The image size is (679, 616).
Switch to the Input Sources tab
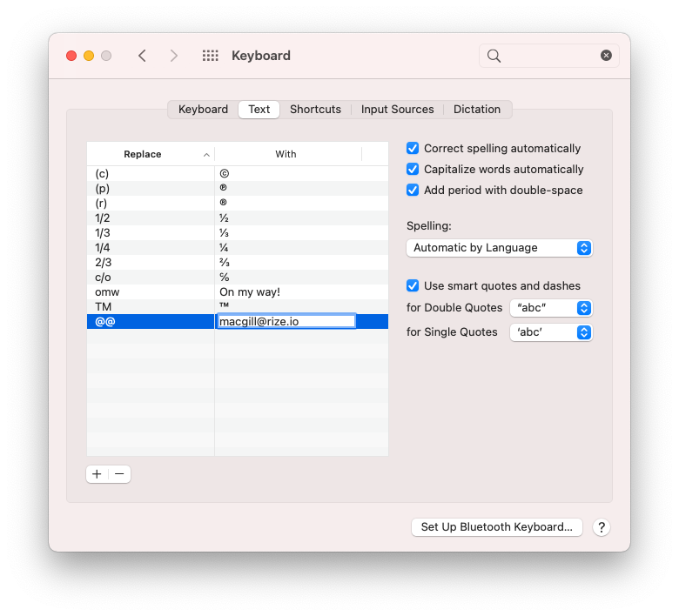tap(397, 109)
